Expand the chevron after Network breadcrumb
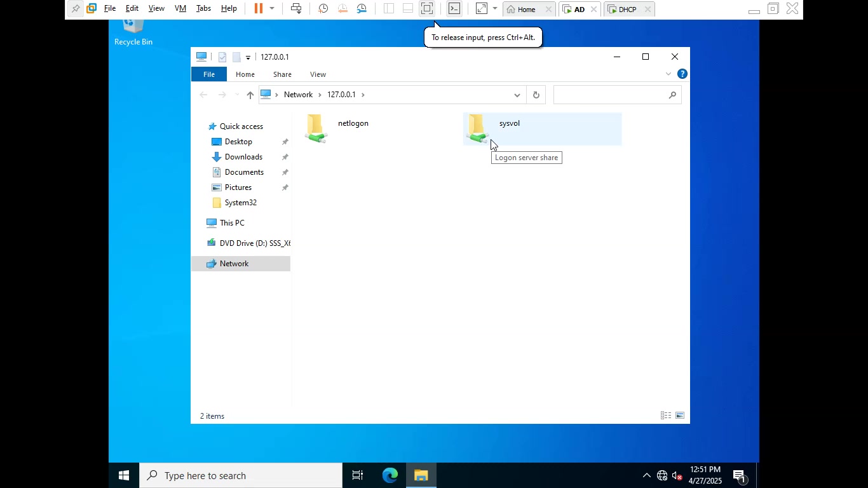The height and width of the screenshot is (488, 868). (320, 95)
